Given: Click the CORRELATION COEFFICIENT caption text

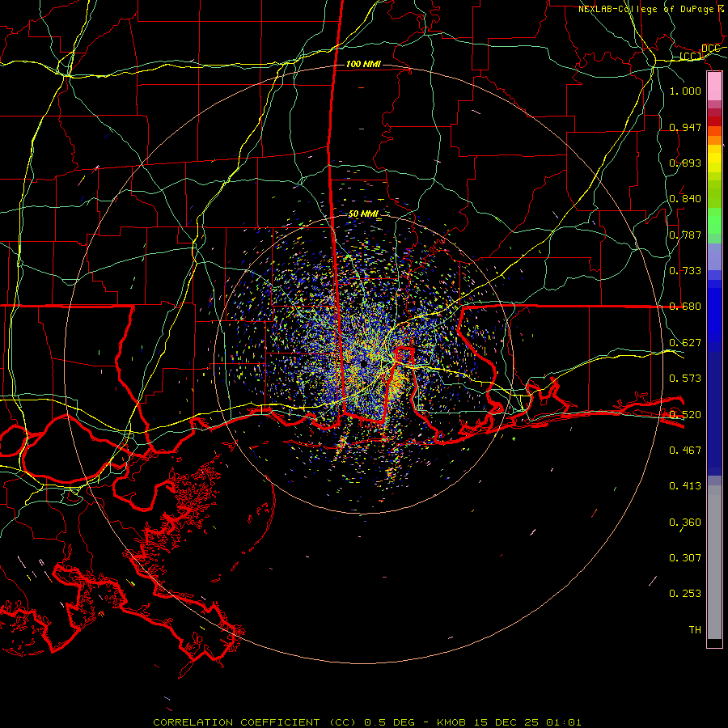Looking at the screenshot, I should tap(236, 722).
